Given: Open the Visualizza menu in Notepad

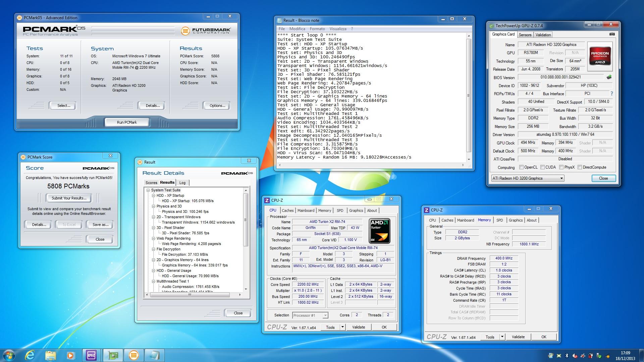Looking at the screenshot, I should click(x=338, y=29).
